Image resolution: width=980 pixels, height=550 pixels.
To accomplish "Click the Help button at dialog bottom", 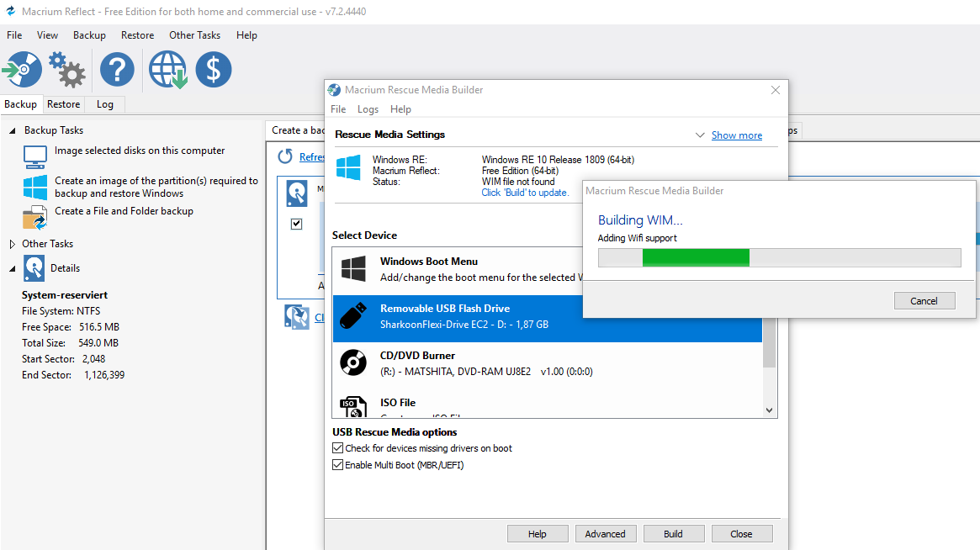I will coord(538,534).
